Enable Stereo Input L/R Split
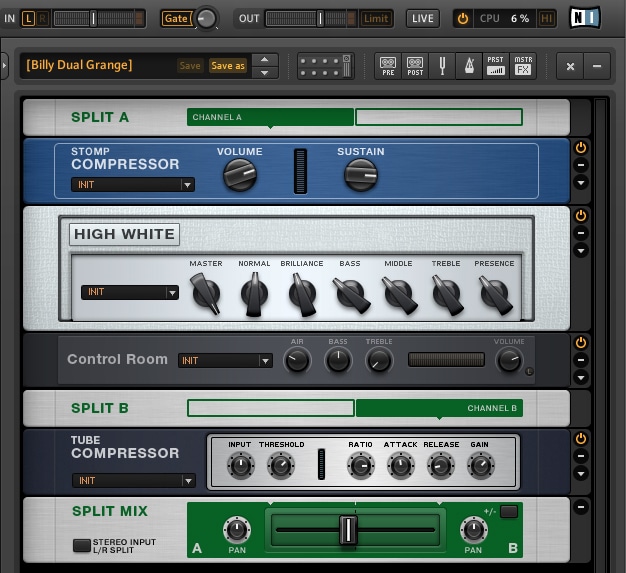626x573 pixels. pyautogui.click(x=82, y=545)
